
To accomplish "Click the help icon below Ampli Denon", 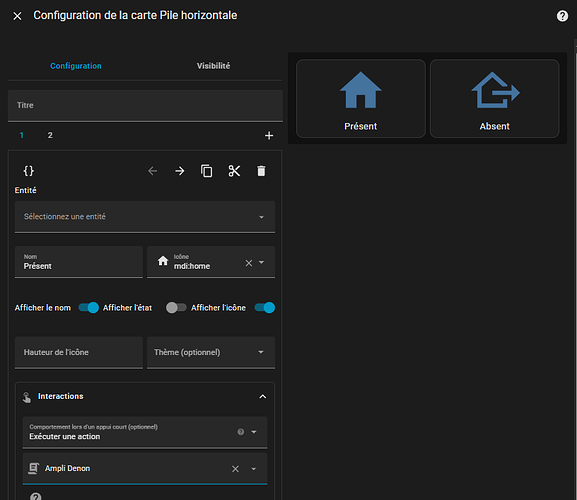I will click(36, 496).
